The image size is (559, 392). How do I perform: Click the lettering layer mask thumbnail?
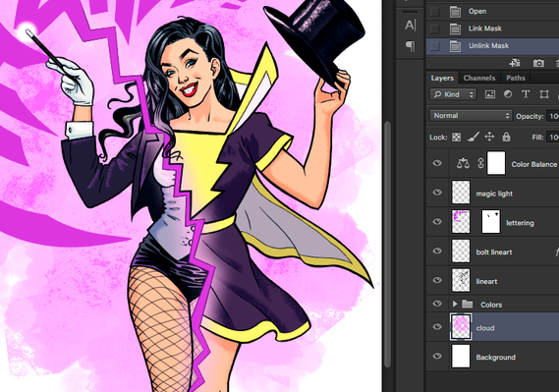click(491, 222)
